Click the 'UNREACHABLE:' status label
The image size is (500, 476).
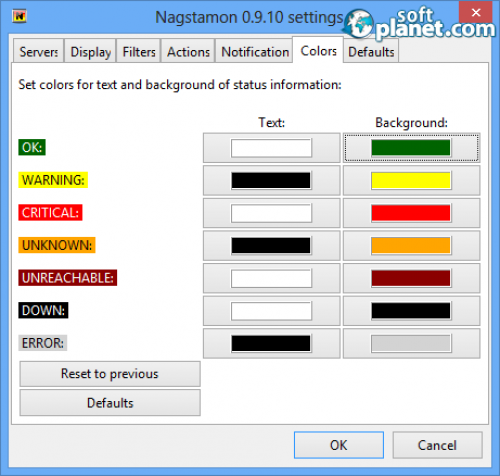[x=68, y=278]
